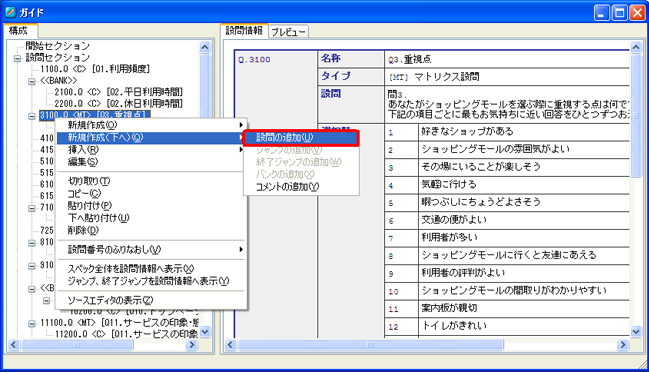
Task: Collapse the 設問セクション tree node
Action: pos(17,58)
